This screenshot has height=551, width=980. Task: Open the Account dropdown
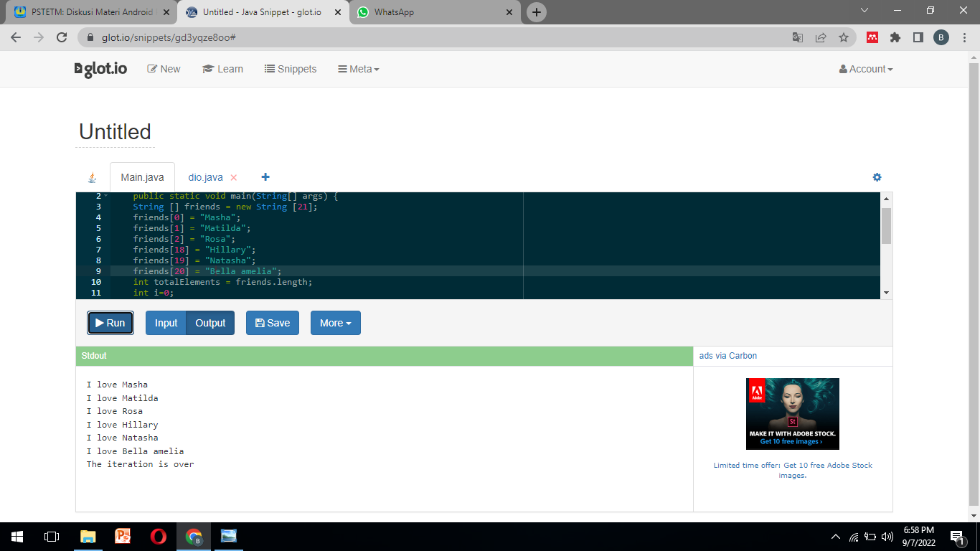point(866,69)
